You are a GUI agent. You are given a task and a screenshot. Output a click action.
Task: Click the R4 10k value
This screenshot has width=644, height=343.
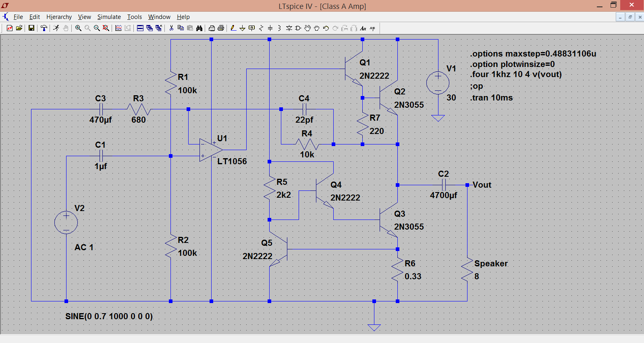[x=307, y=155]
